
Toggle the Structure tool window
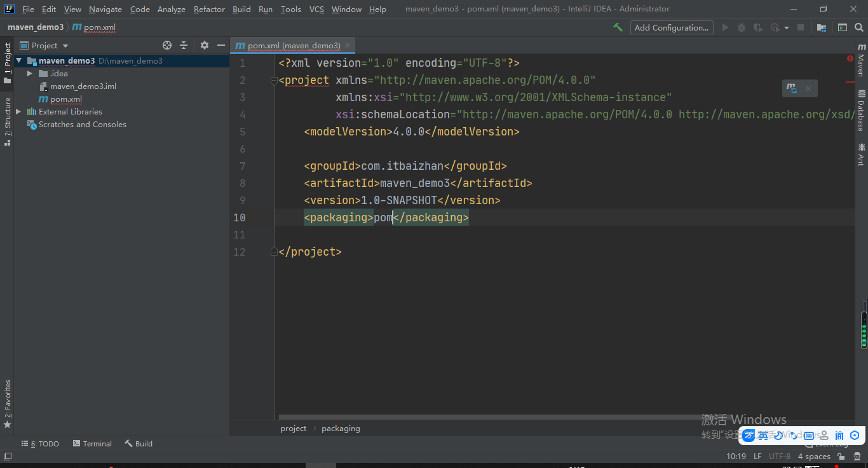[8, 121]
